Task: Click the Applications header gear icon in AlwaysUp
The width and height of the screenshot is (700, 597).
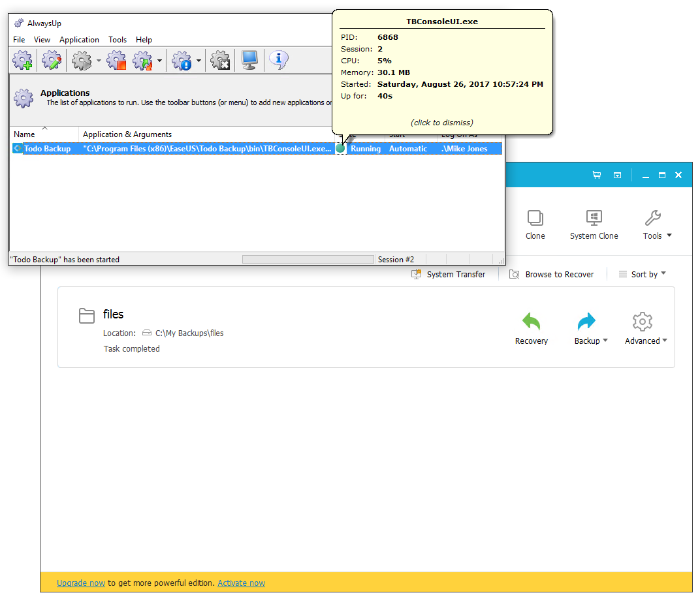Action: [x=24, y=98]
